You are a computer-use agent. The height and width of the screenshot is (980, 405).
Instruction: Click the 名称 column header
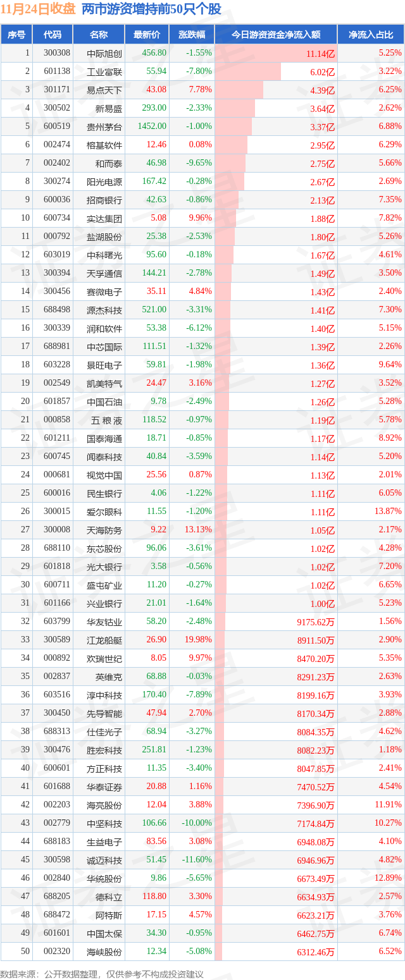click(99, 35)
